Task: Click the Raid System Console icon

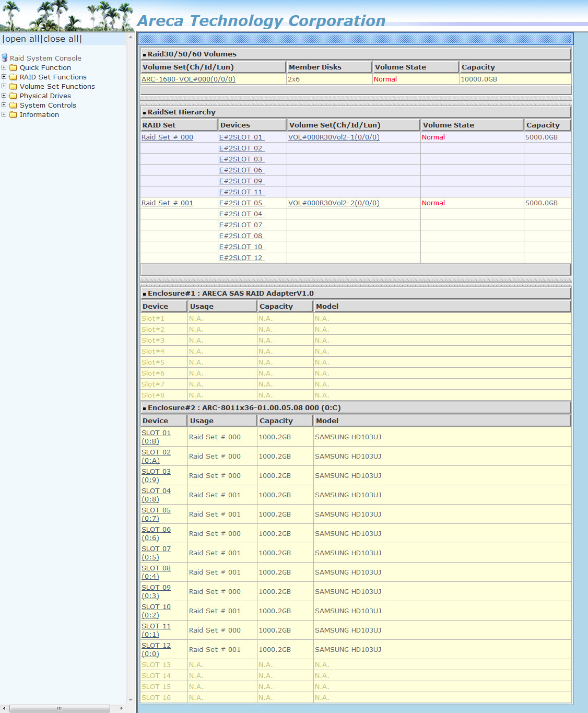Action: pos(5,58)
